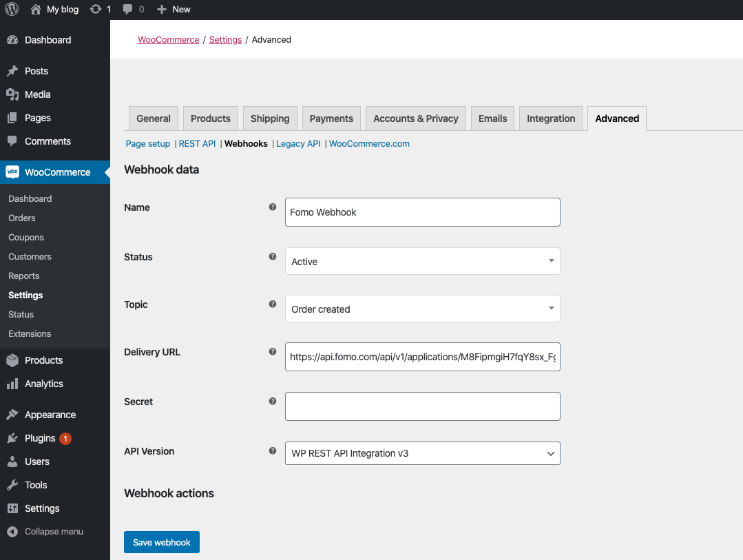
Task: Click help icon next to API Version
Action: (x=273, y=450)
